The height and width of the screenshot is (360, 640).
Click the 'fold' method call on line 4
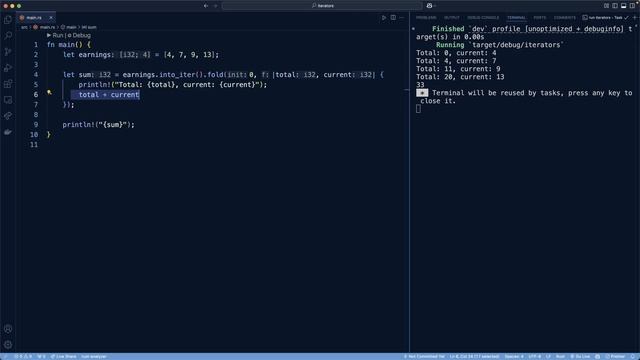coord(215,75)
